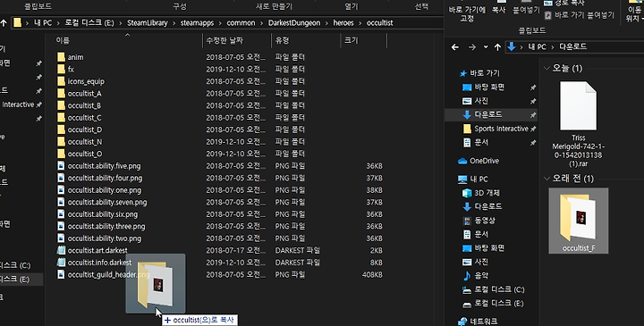Collapse the 오래 전 (1) group

coord(547,179)
